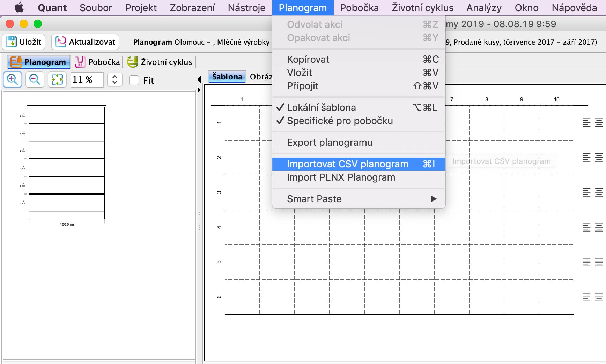Click the zoom percentage stepper arrows

pos(115,80)
